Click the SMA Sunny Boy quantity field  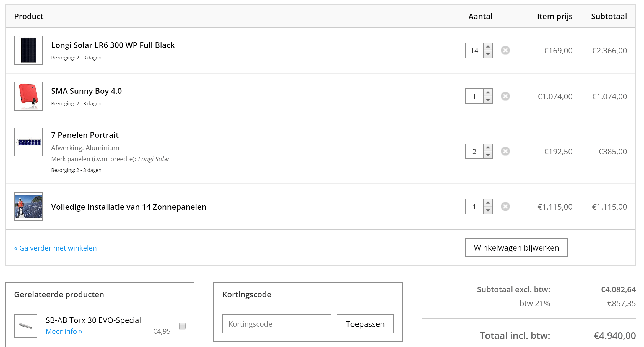[x=474, y=96]
